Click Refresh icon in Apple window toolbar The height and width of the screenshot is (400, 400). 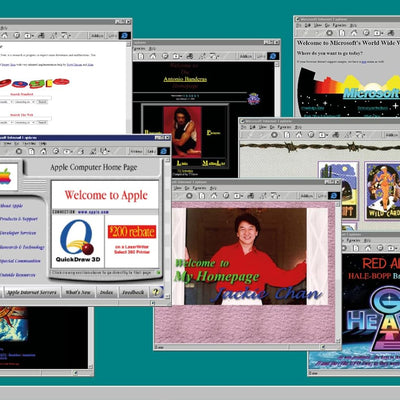pyautogui.click(x=31, y=151)
